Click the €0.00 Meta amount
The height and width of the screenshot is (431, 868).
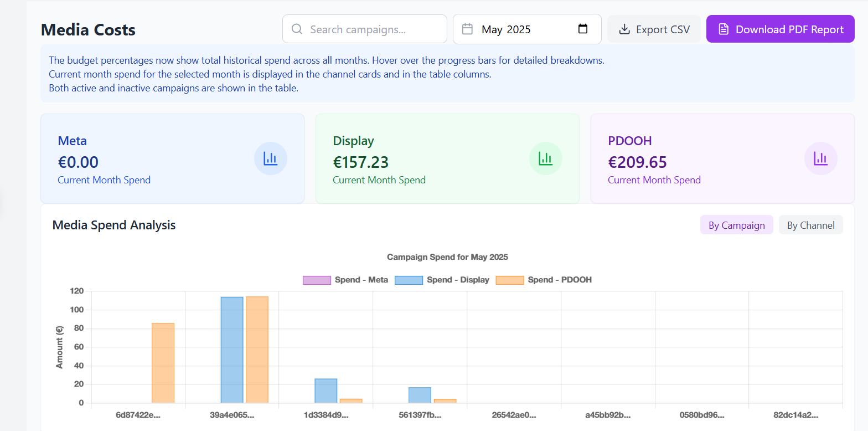click(x=78, y=162)
